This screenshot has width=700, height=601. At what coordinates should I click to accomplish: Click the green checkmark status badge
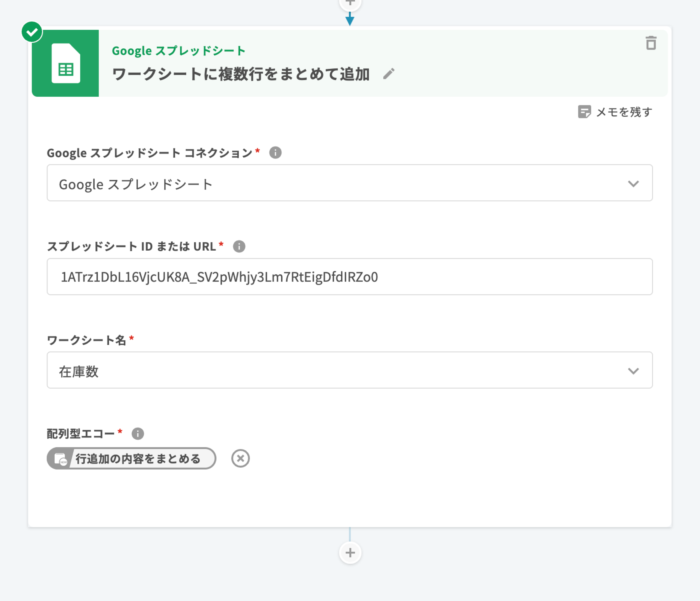(x=32, y=32)
